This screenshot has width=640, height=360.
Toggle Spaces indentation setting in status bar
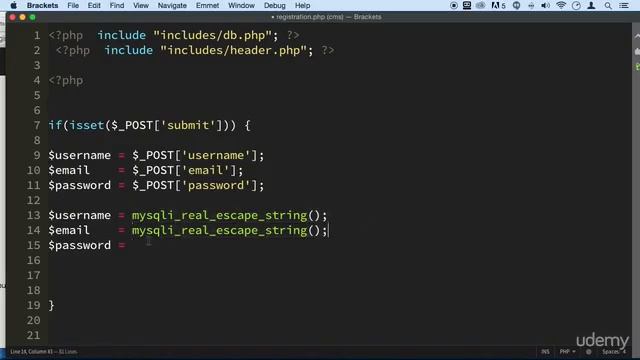pos(614,351)
